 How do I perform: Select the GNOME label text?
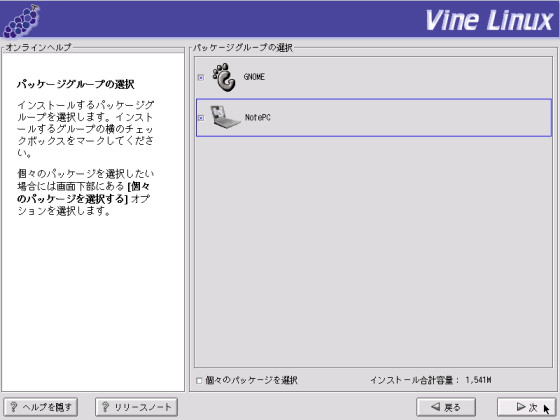click(x=254, y=77)
